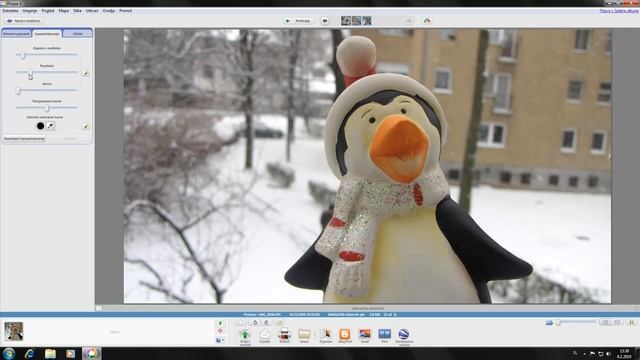
Task: Switch to the tuning tab in the middle
Action: pos(47,33)
